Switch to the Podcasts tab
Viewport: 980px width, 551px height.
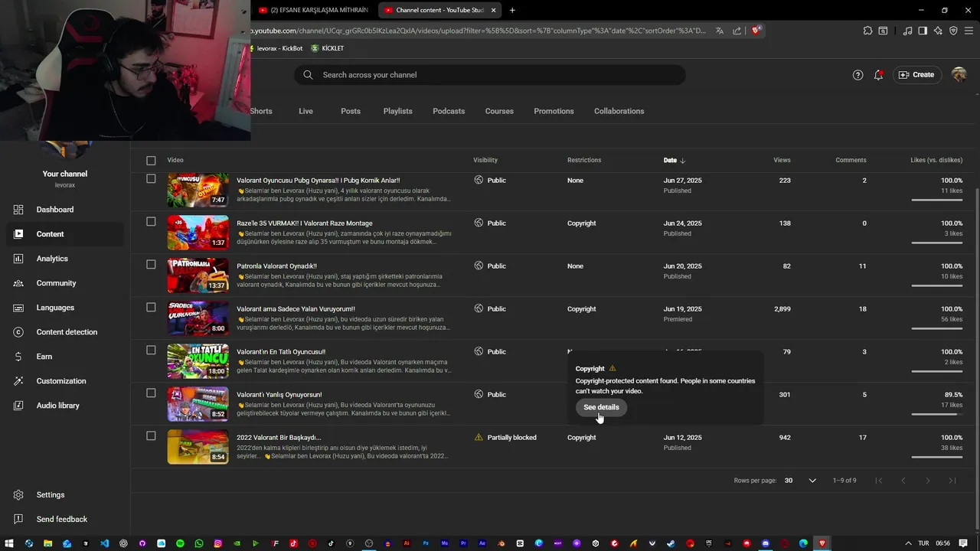click(x=449, y=111)
